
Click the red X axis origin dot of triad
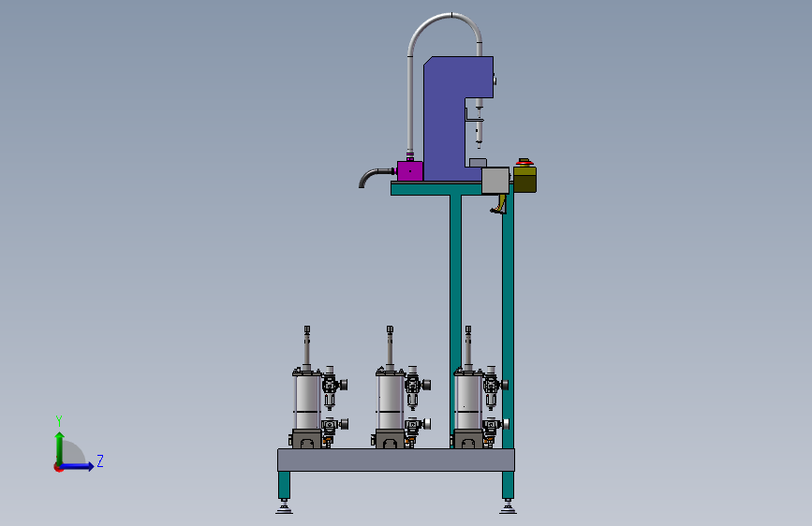(58, 467)
